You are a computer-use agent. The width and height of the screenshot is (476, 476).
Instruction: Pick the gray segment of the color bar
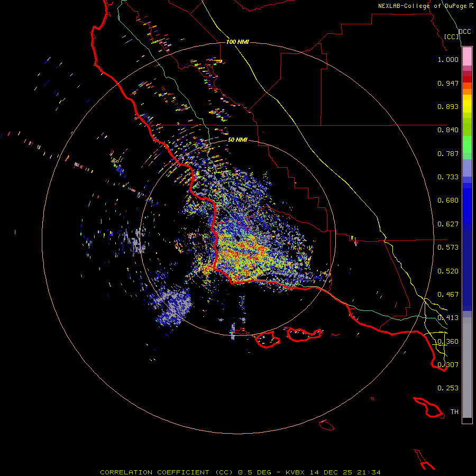point(467,368)
